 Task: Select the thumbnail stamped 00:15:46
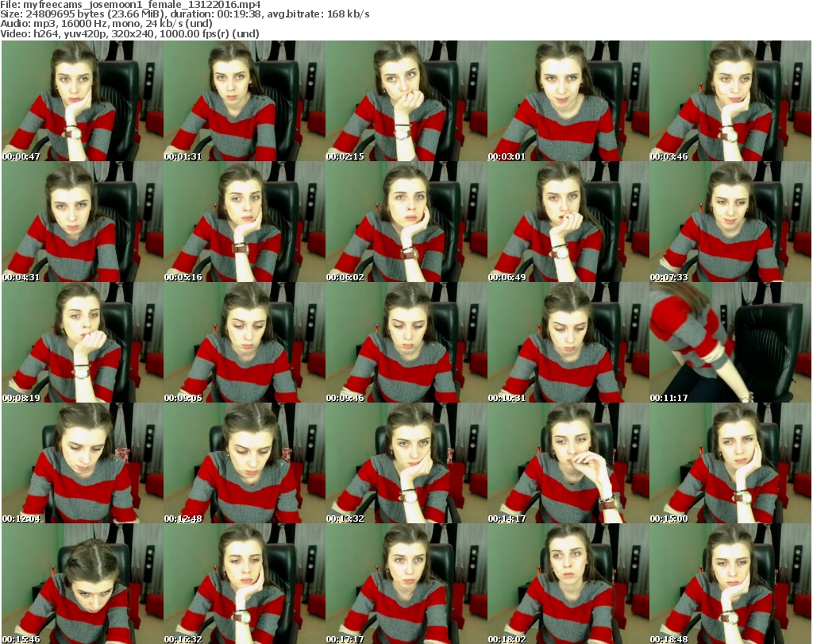click(x=83, y=584)
